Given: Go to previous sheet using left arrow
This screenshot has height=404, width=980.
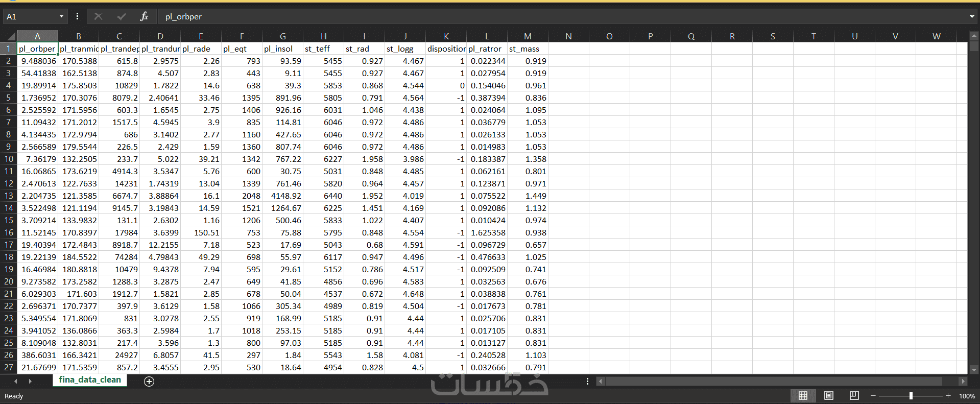Looking at the screenshot, I should click(x=16, y=381).
